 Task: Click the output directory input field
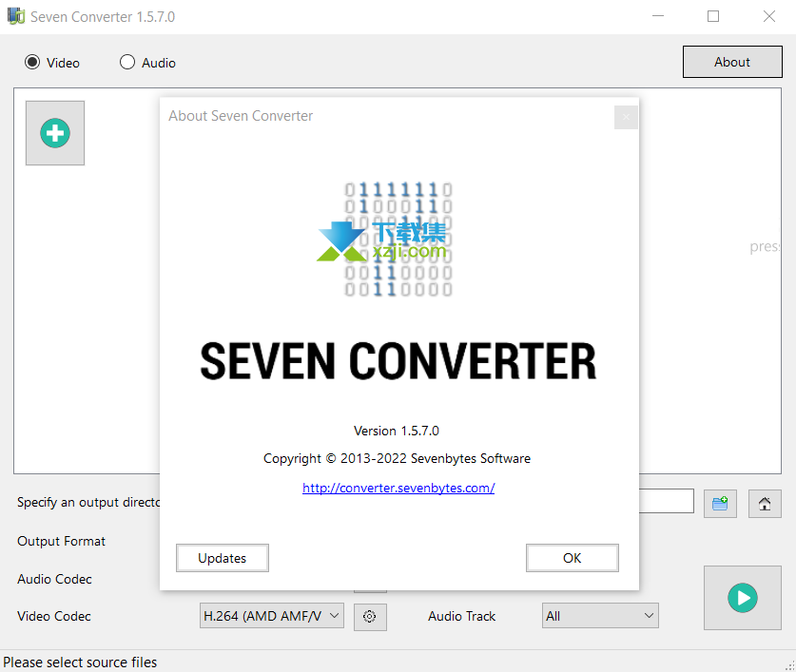(666, 501)
